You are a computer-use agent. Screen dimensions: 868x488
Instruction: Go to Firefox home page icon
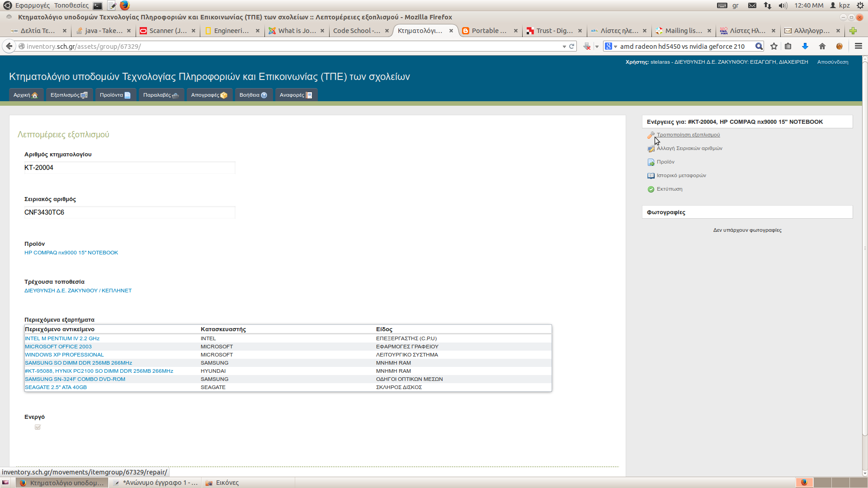click(822, 46)
